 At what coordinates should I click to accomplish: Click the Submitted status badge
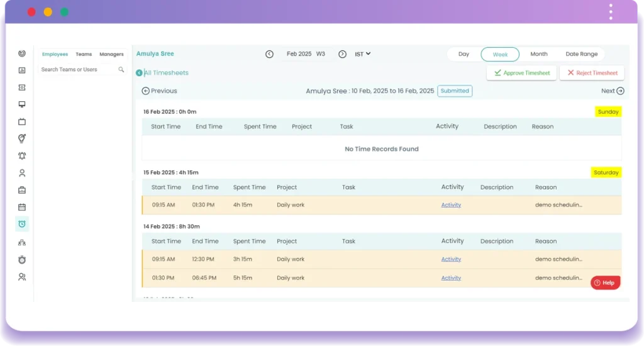coord(455,91)
